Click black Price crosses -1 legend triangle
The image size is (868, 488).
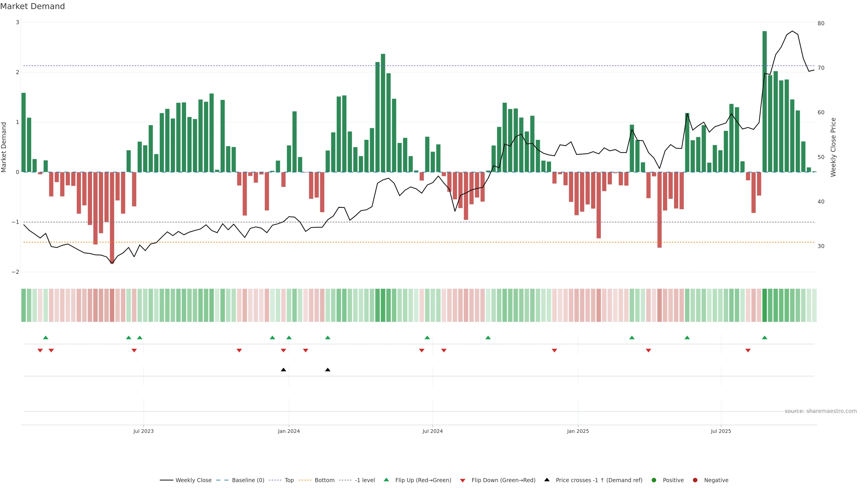[x=547, y=480]
